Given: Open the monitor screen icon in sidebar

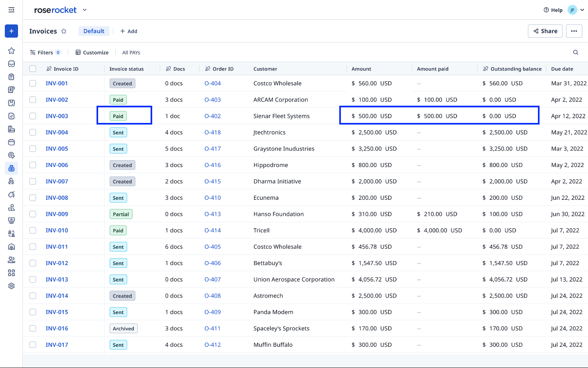Looking at the screenshot, I should click(x=11, y=221).
